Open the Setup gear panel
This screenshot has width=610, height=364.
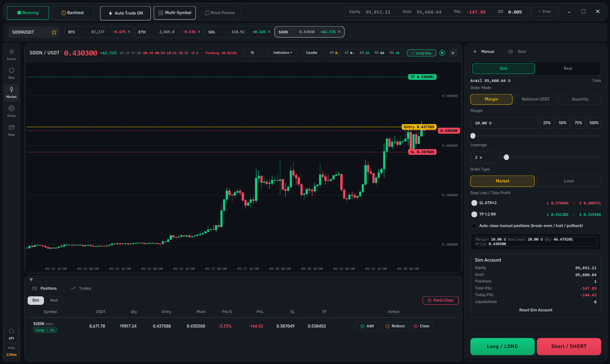[11, 111]
